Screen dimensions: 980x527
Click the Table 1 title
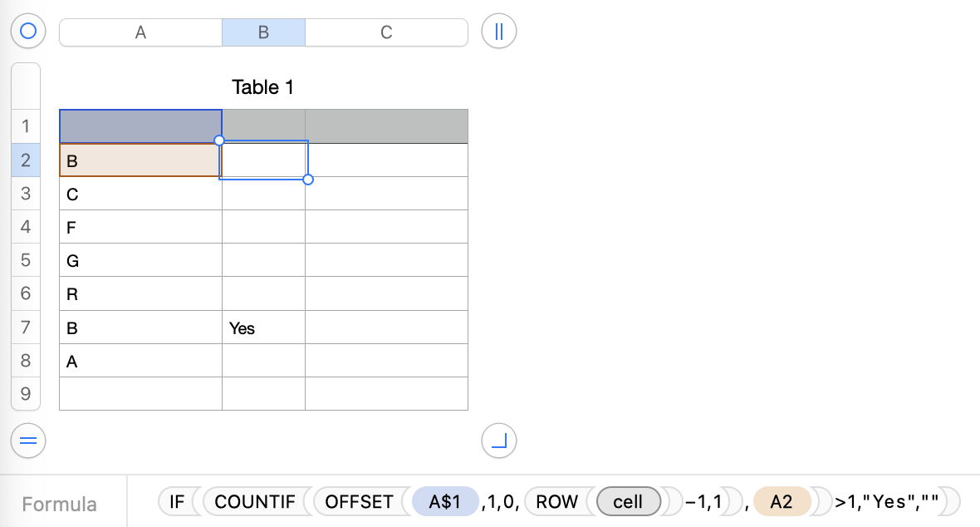[262, 87]
